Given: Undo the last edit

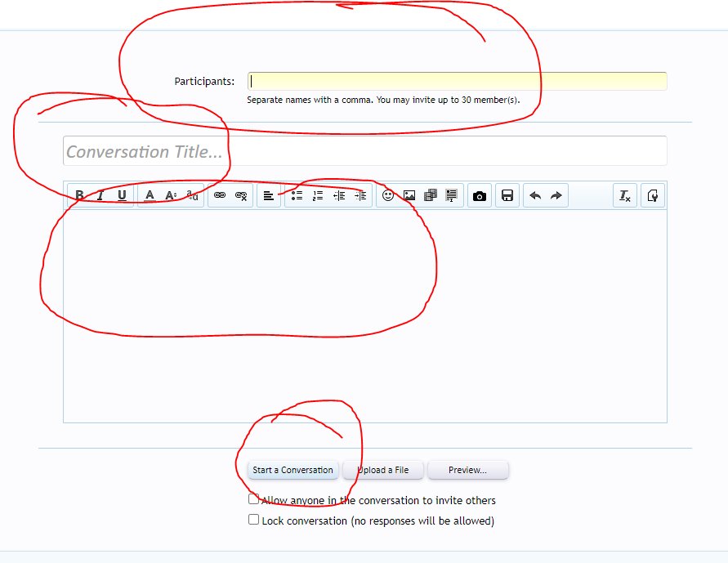Looking at the screenshot, I should point(535,195).
